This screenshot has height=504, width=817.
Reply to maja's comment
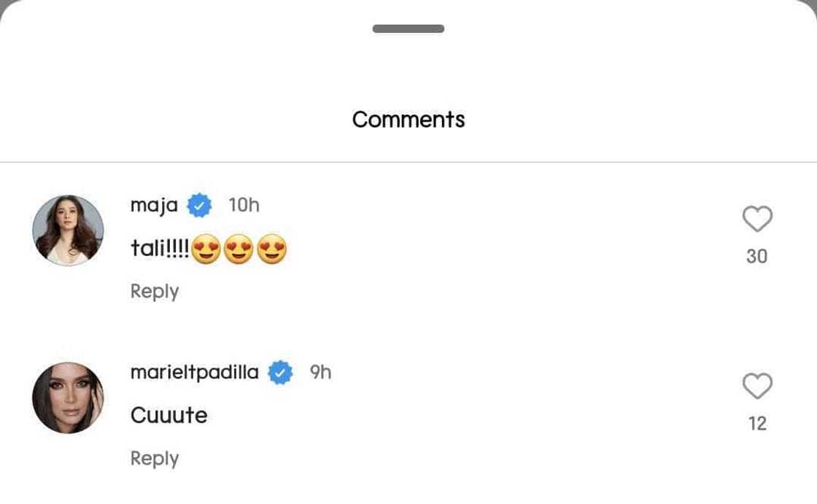coord(155,291)
